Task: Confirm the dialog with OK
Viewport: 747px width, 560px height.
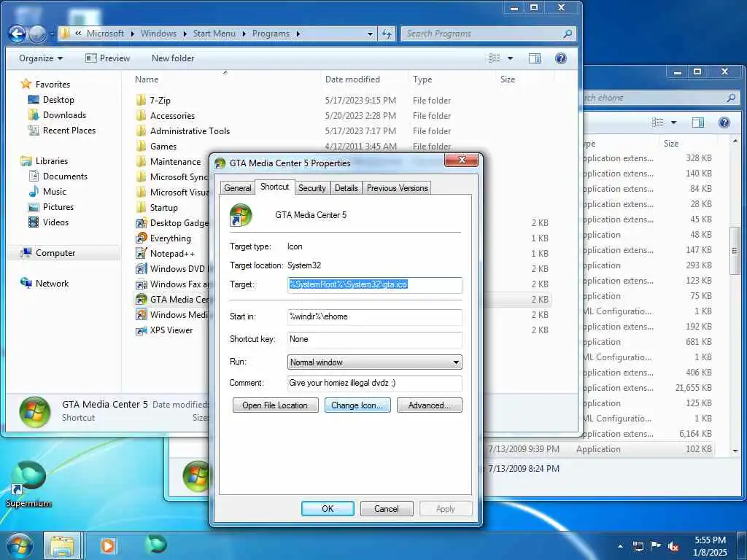Action: (328, 508)
